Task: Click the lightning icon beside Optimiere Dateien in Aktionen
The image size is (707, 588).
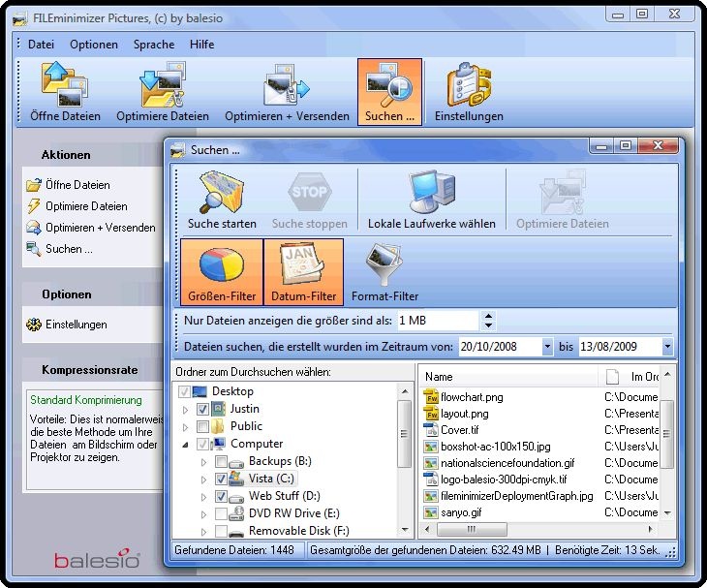Action: pyautogui.click(x=34, y=206)
